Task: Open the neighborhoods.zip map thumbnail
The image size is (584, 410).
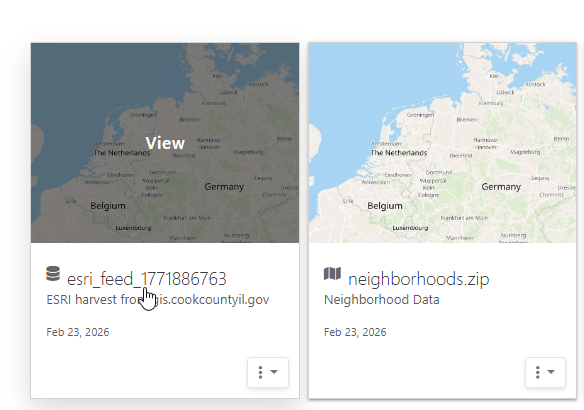Action: (442, 143)
